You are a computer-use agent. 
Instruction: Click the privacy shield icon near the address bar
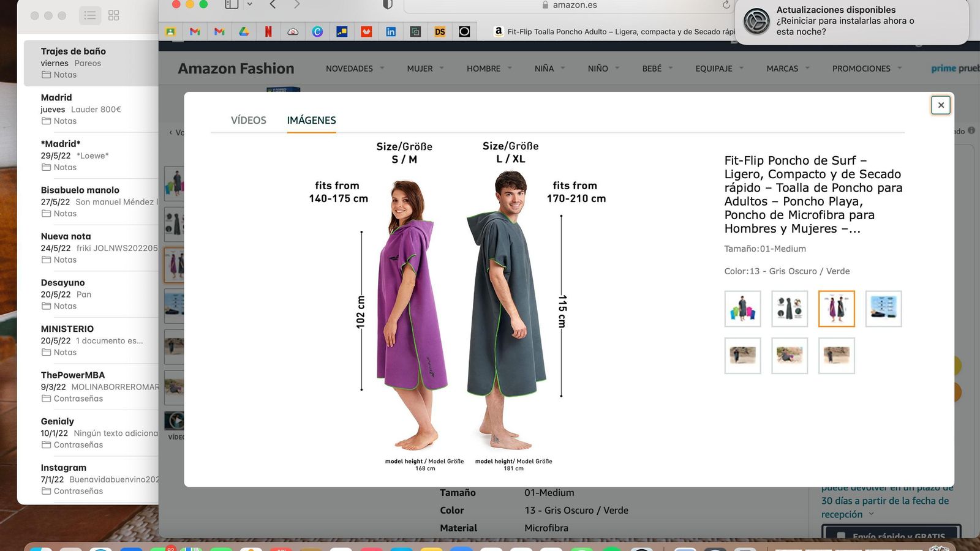[386, 4]
